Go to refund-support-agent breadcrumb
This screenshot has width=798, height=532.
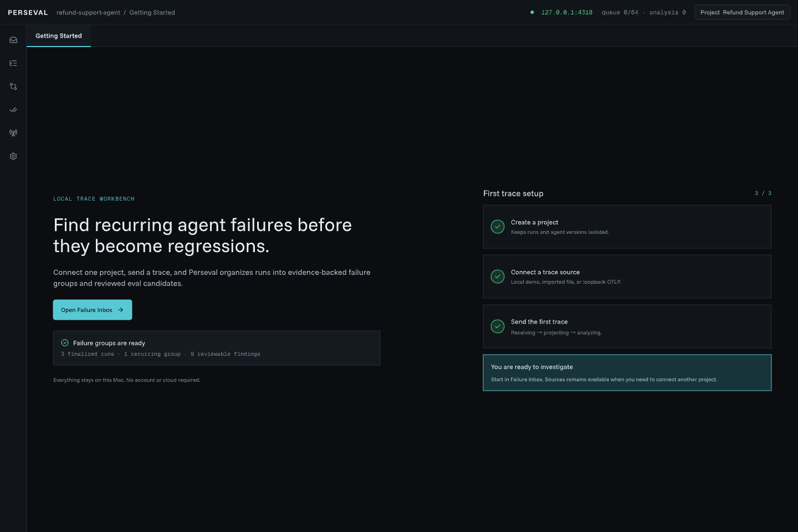[x=88, y=12]
